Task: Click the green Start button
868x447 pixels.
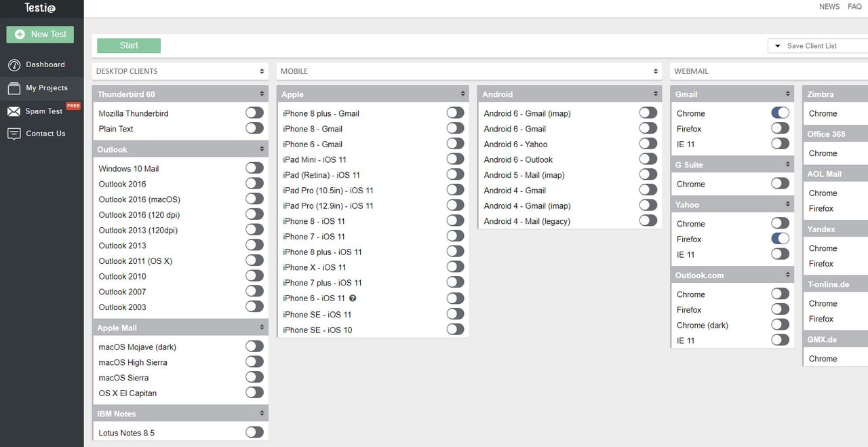Action: pyautogui.click(x=129, y=45)
